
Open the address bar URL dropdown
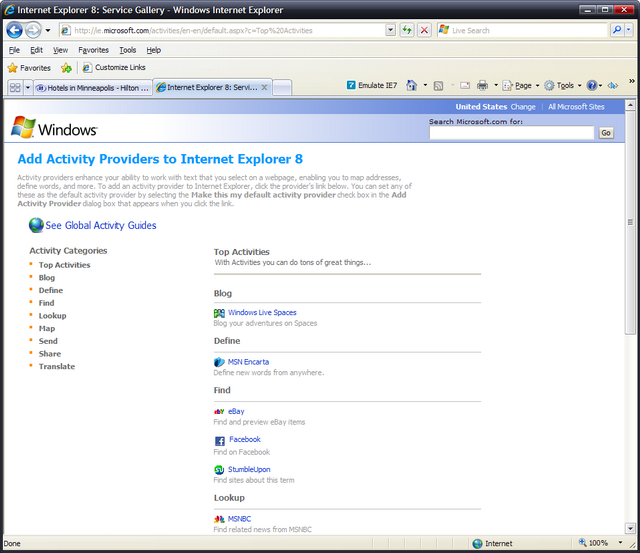[391, 30]
